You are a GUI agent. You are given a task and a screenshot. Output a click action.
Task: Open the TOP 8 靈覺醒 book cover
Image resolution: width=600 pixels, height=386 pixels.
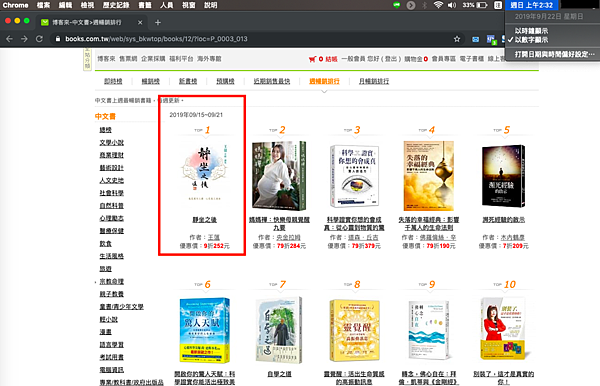coord(354,331)
